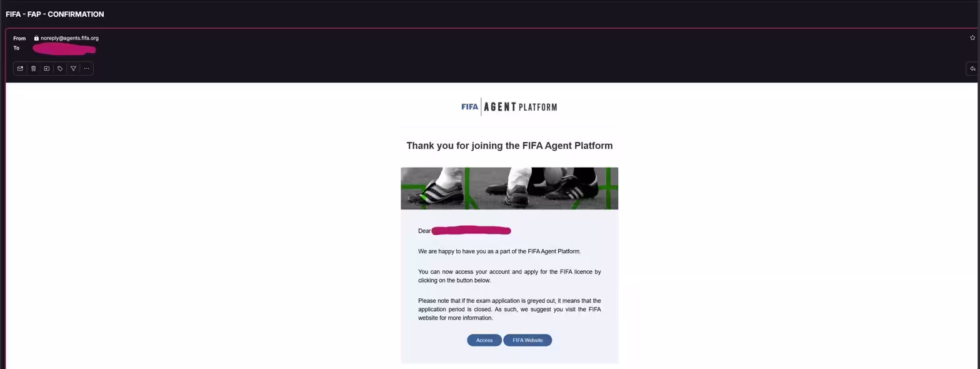Open the football boots banner image

coord(509,188)
